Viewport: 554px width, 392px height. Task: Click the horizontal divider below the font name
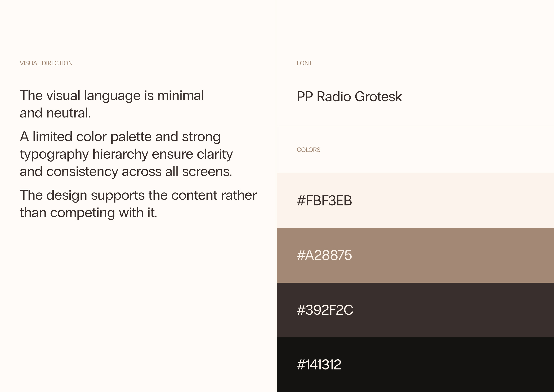(415, 126)
